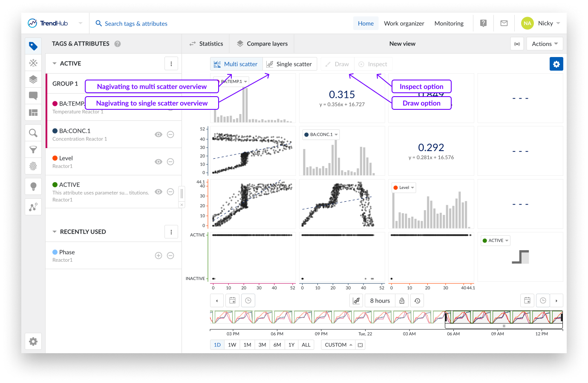Viewport: 588px width, 383px height.
Task: Open the help question mark icon
Action: click(x=483, y=23)
